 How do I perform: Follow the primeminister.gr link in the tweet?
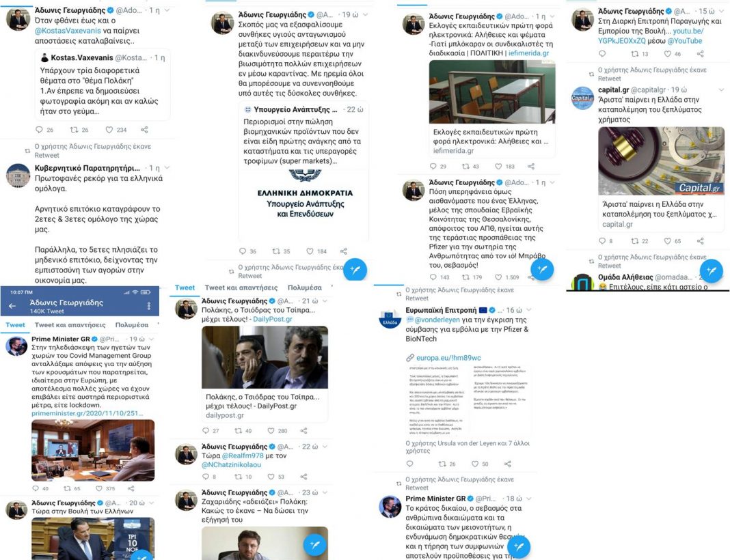[87, 413]
